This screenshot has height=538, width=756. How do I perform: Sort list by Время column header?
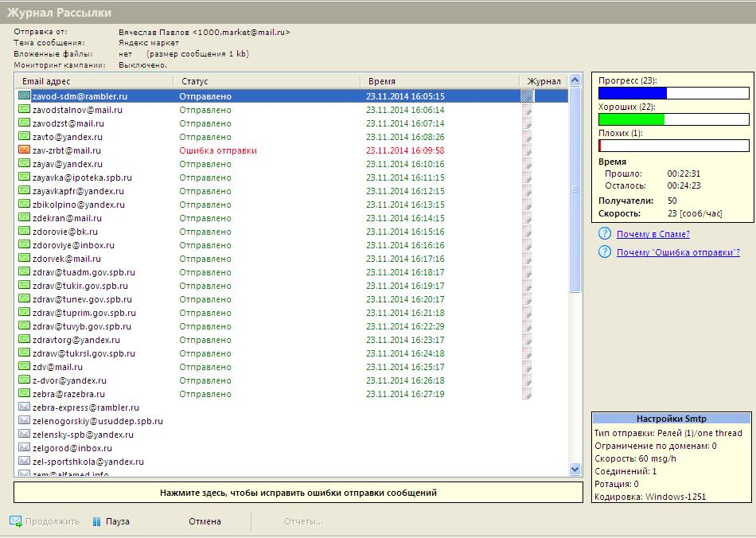click(x=439, y=81)
